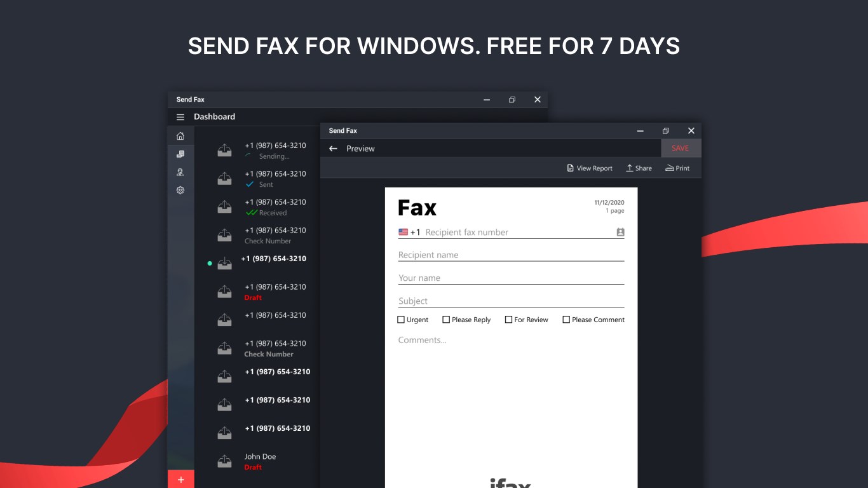
Task: Open the address book icon beside fax number
Action: tap(620, 232)
